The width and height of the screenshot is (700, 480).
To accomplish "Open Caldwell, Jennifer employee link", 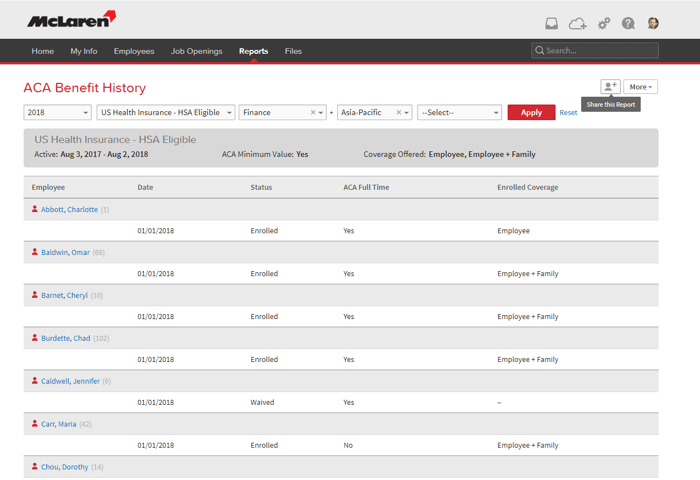I will [x=71, y=381].
